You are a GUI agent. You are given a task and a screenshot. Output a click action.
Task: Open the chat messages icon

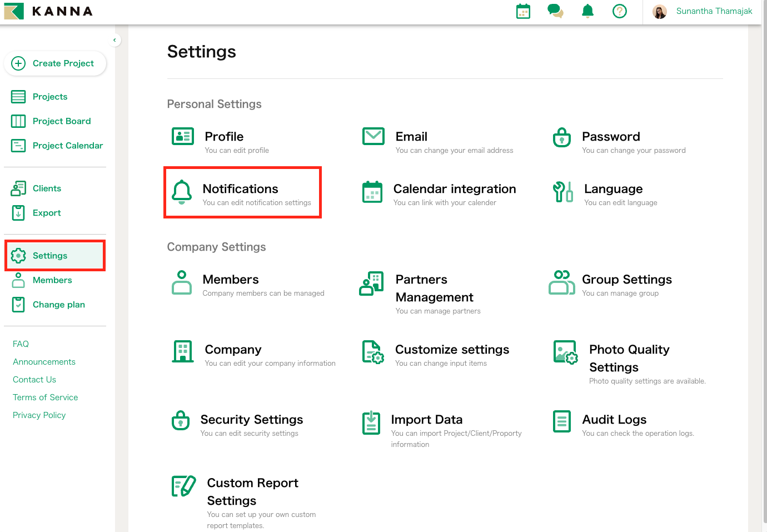click(x=555, y=11)
